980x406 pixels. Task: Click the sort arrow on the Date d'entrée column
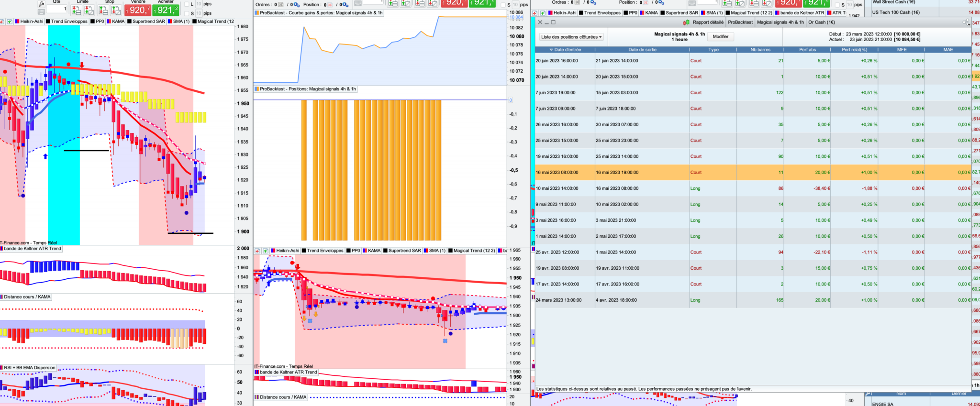point(551,50)
